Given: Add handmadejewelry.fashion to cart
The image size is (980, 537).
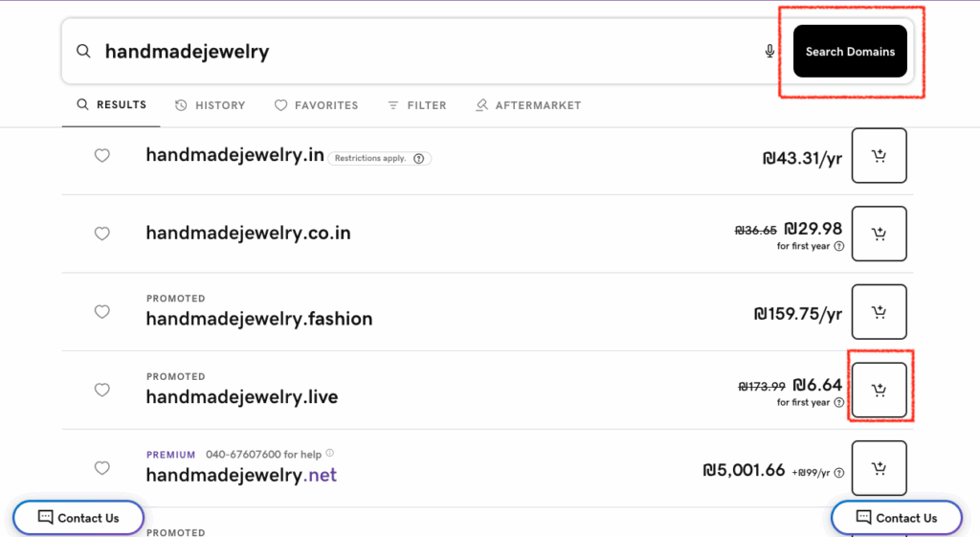Looking at the screenshot, I should click(x=879, y=312).
